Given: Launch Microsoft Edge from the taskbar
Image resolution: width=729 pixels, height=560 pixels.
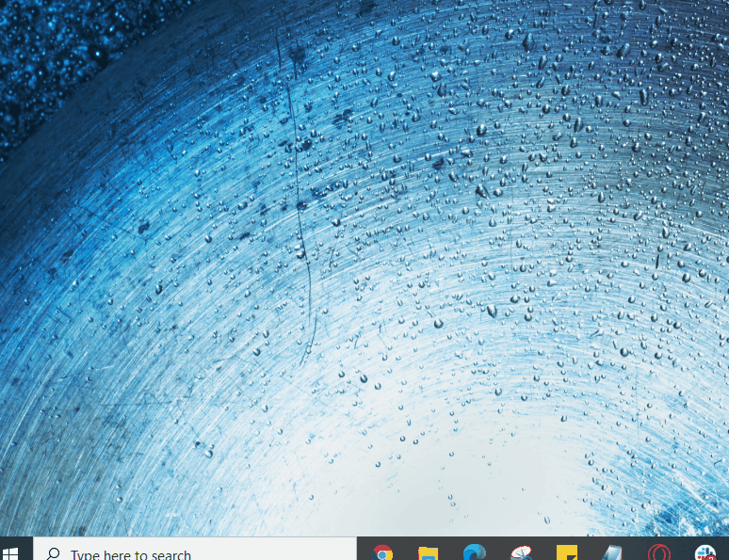Looking at the screenshot, I should click(x=475, y=552).
